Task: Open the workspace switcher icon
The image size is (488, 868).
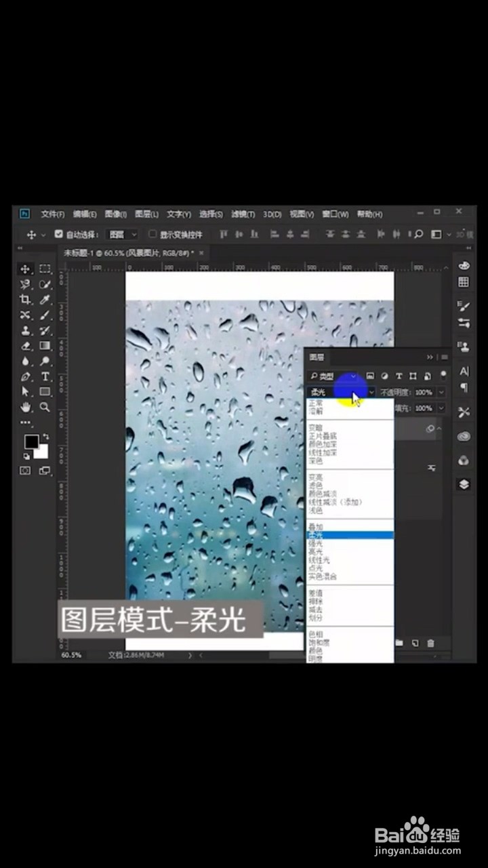Action: (x=436, y=234)
